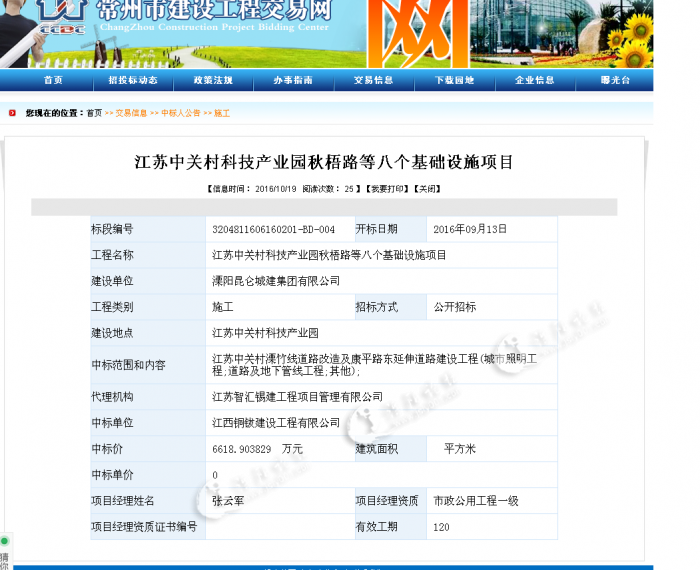Select the bid price 6618.903829 万元
700x570 pixels.
coord(258,449)
